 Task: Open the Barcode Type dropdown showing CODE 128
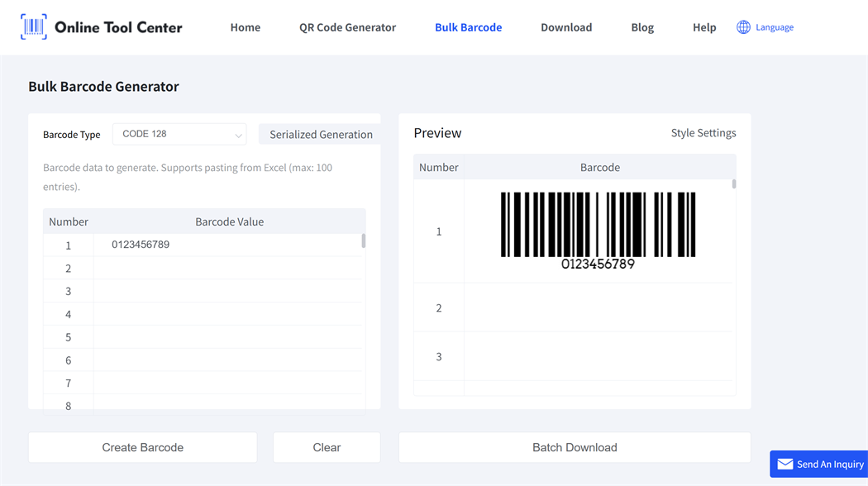click(x=179, y=134)
